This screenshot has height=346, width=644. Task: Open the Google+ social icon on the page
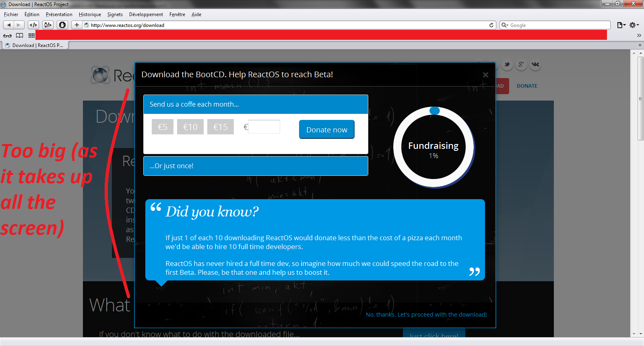(x=521, y=64)
